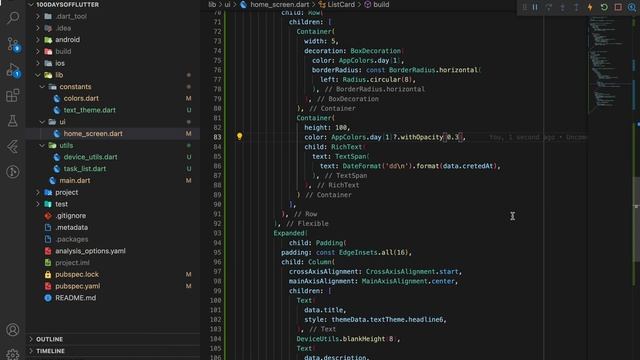Collapse the constants folder

[x=42, y=87]
